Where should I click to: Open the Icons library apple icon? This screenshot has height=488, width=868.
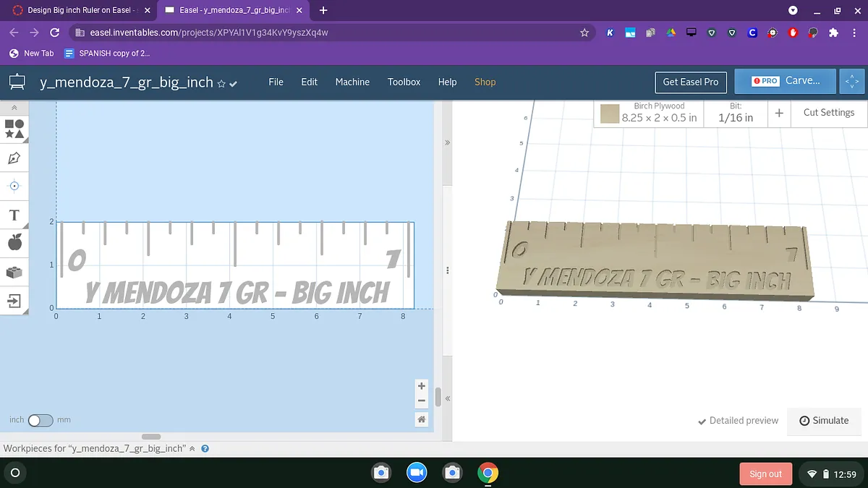(14, 243)
